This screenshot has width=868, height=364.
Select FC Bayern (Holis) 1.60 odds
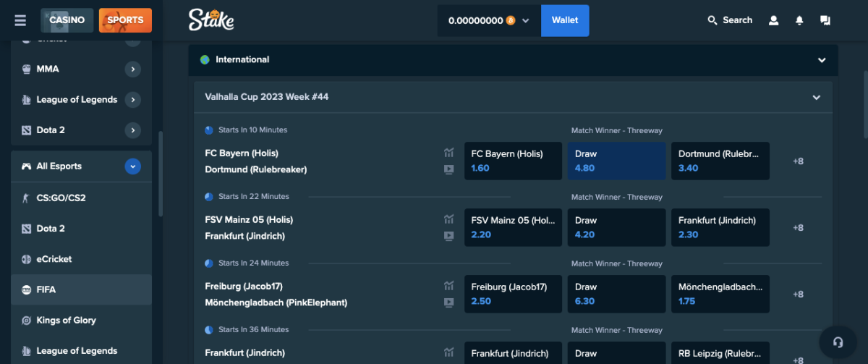(512, 161)
